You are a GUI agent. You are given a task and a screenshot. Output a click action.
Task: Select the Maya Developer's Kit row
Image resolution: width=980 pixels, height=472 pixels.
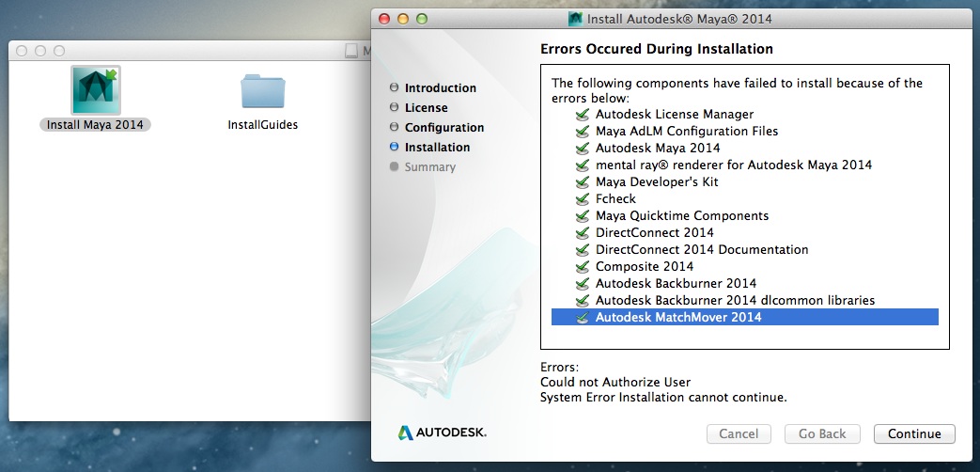(x=745, y=181)
